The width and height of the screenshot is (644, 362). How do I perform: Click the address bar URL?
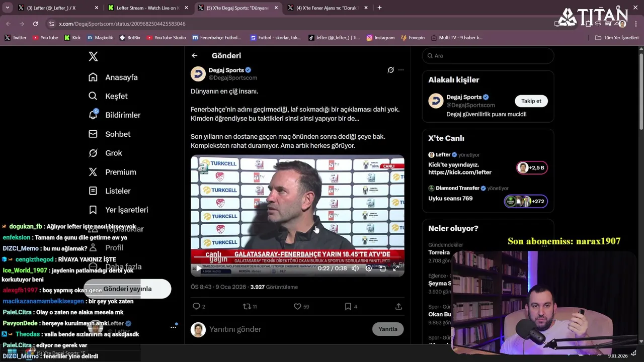point(122,24)
